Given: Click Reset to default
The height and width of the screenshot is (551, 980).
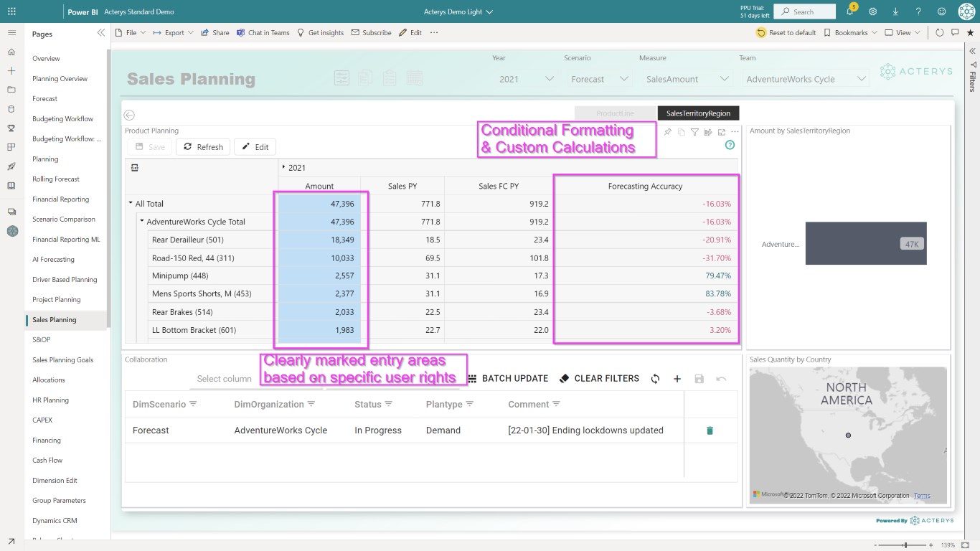Looking at the screenshot, I should point(786,32).
